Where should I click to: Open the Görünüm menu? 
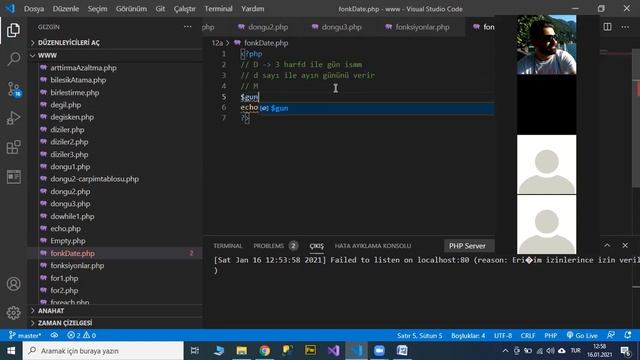point(131,9)
